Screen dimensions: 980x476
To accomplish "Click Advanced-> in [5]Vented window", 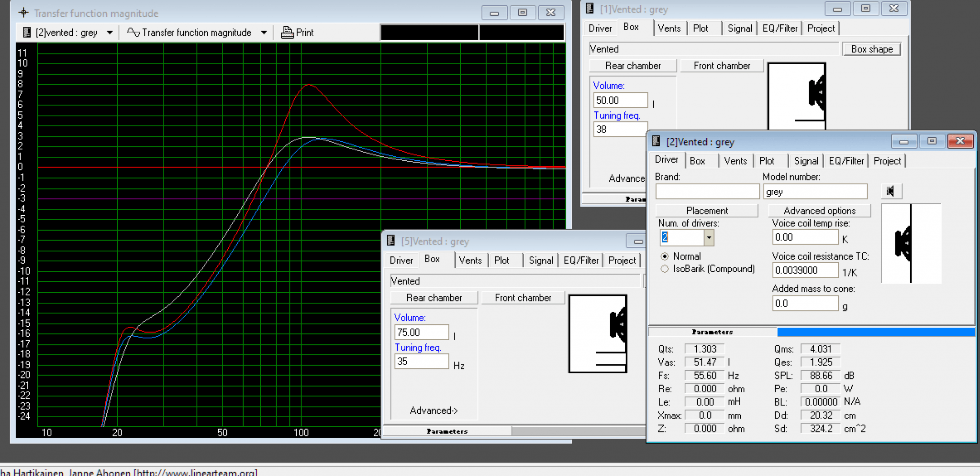I will click(x=434, y=410).
